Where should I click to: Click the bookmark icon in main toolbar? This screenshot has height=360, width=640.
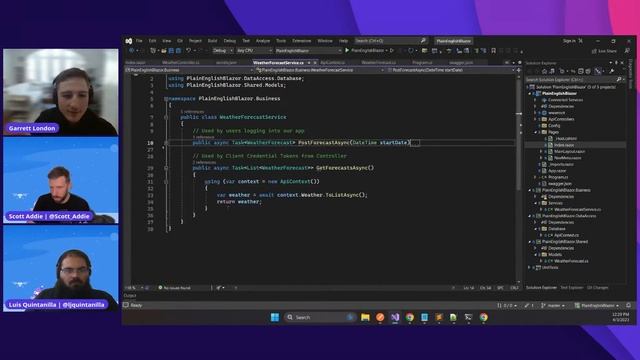493,51
